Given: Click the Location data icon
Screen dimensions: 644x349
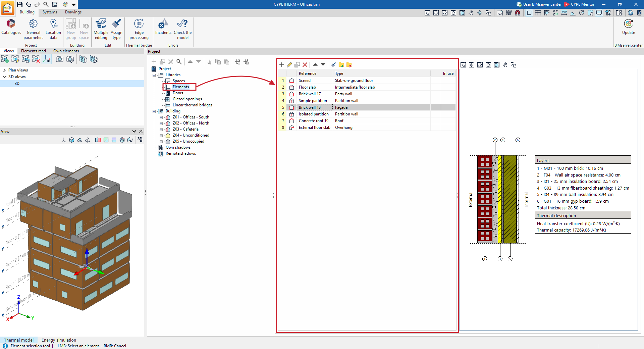Looking at the screenshot, I should click(x=53, y=29).
